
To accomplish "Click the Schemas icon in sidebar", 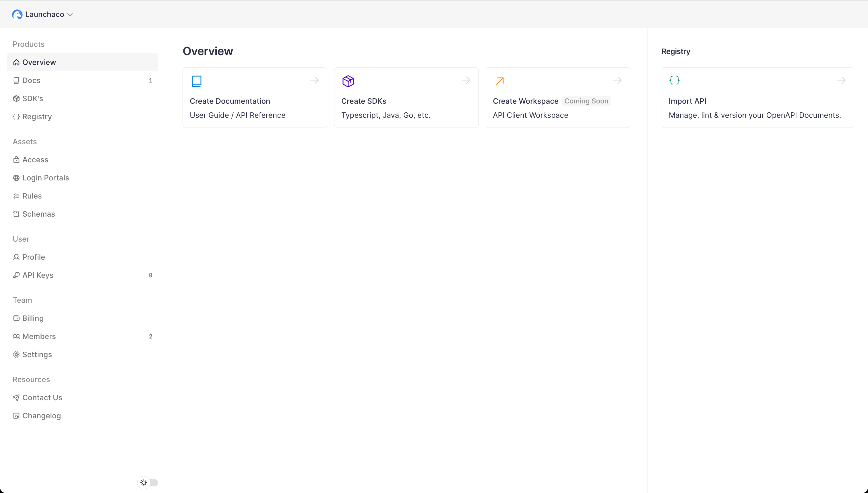I will (x=16, y=214).
